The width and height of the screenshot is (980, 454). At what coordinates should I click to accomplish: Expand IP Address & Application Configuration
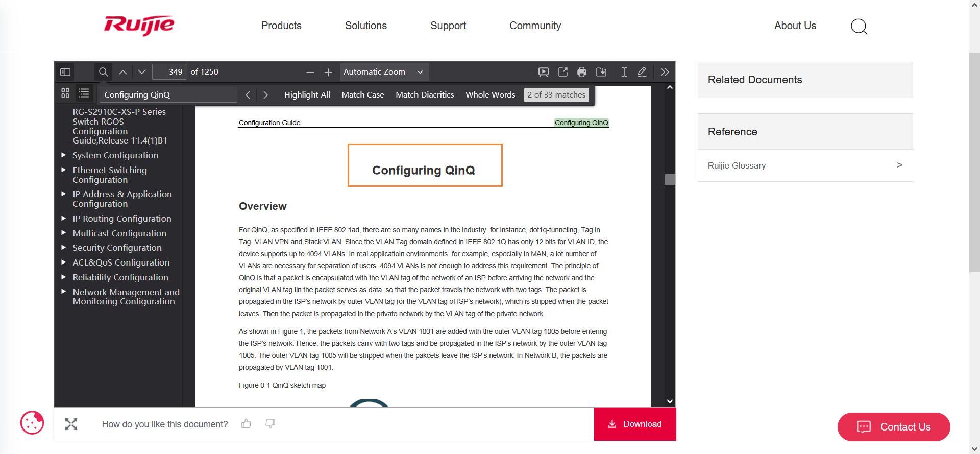tap(64, 194)
